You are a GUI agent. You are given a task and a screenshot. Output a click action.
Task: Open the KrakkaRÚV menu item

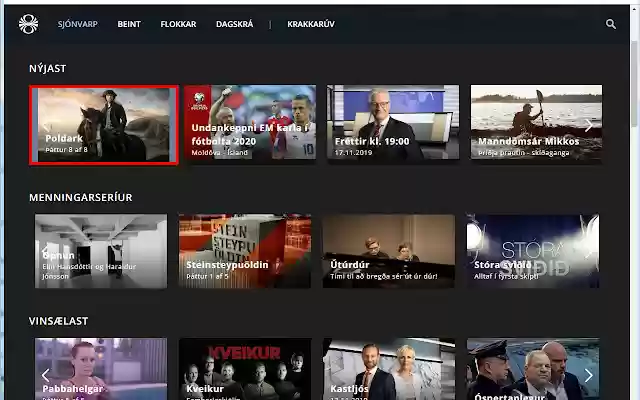(311, 24)
